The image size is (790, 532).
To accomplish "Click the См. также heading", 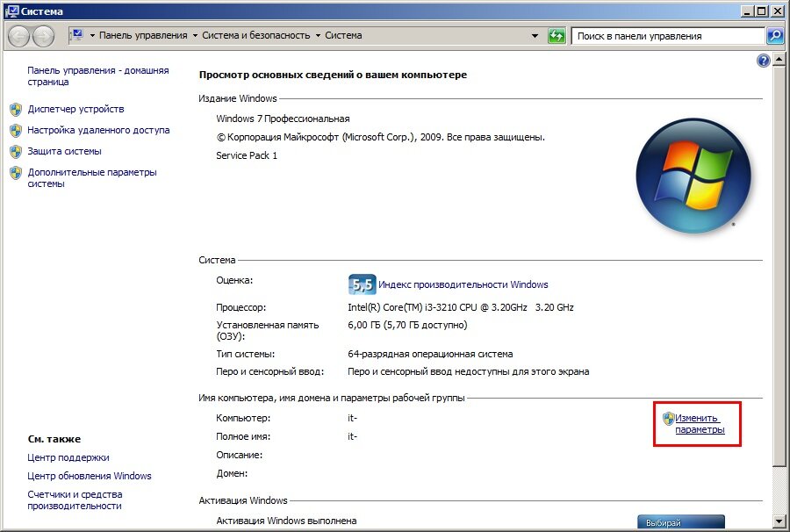I will pos(54,439).
